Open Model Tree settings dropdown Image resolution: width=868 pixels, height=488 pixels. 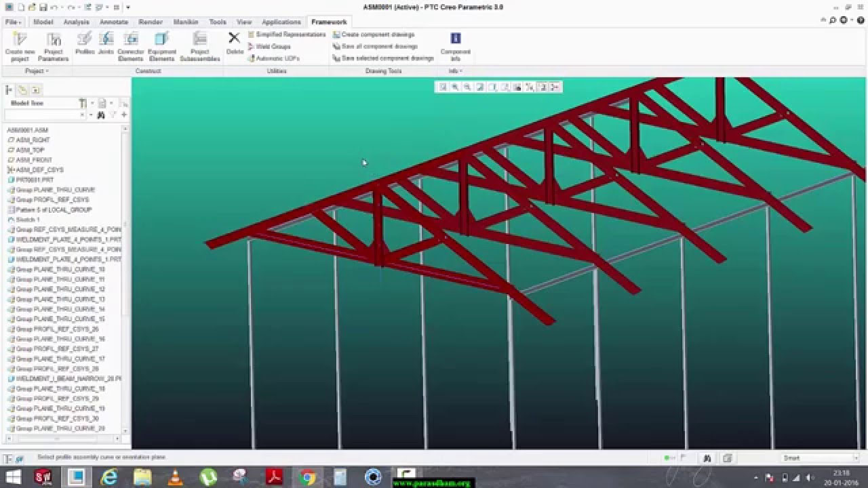click(85, 103)
